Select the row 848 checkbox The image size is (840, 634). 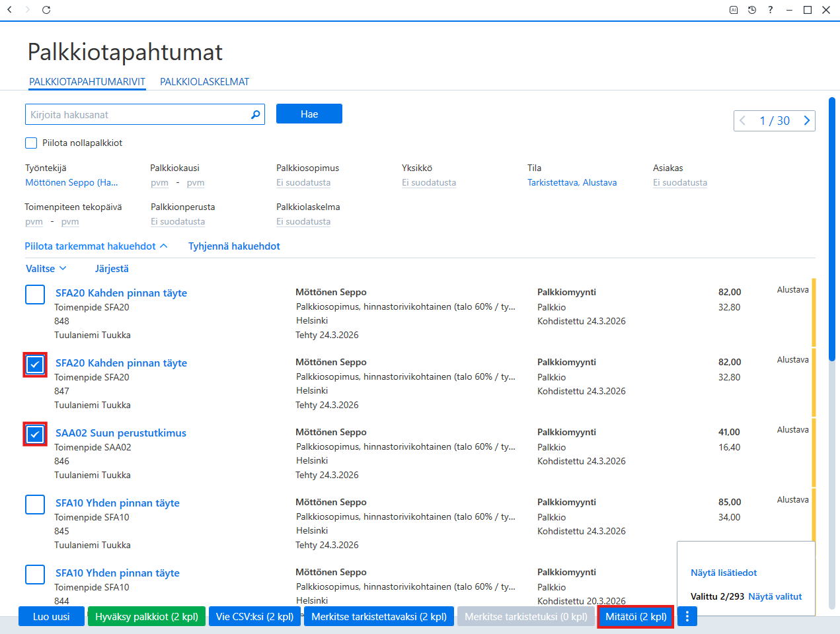[x=35, y=295]
